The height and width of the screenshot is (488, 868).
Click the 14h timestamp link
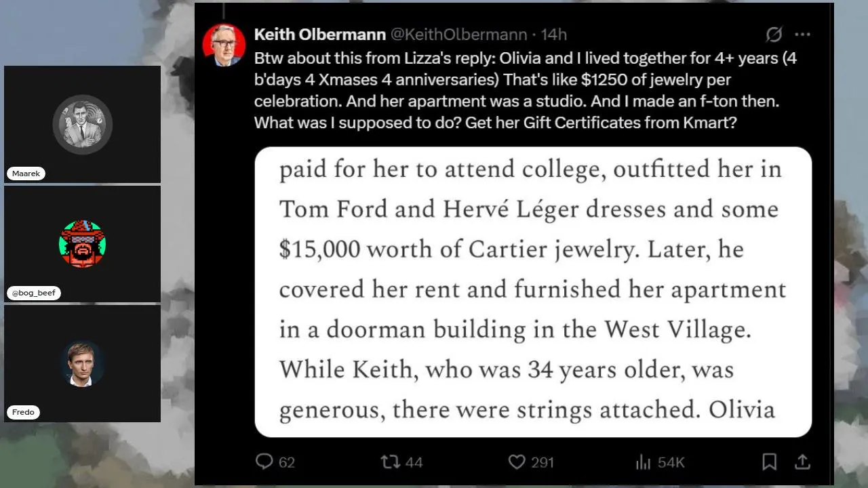pos(553,35)
